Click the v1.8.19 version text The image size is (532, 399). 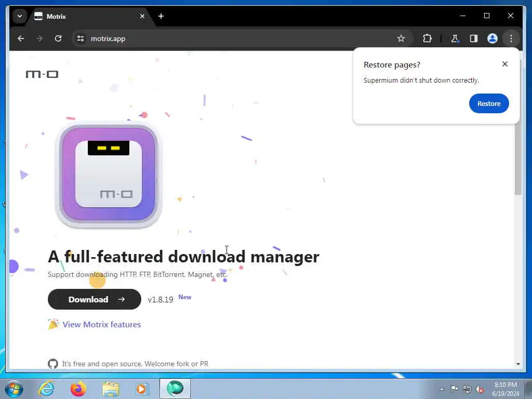point(161,300)
